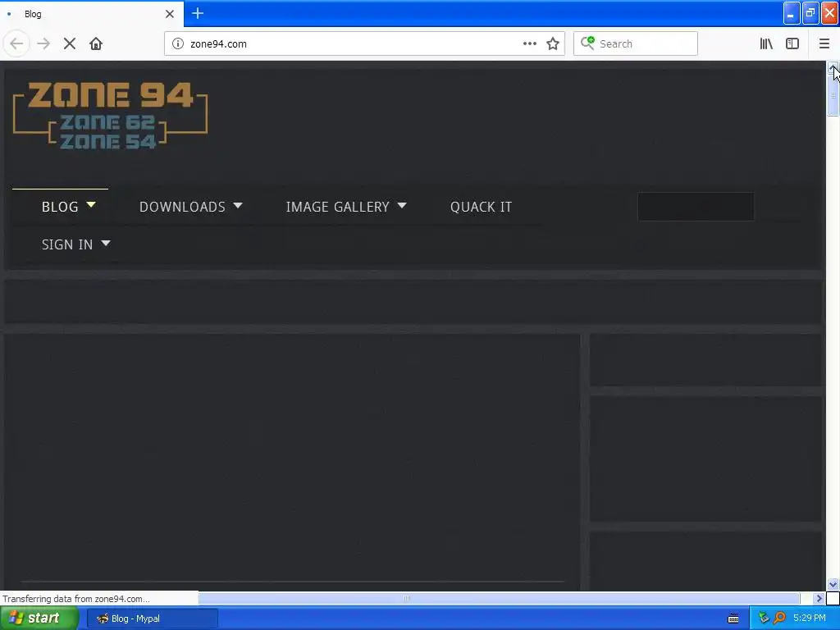
Task: Click the green shield tray icon
Action: 765,618
